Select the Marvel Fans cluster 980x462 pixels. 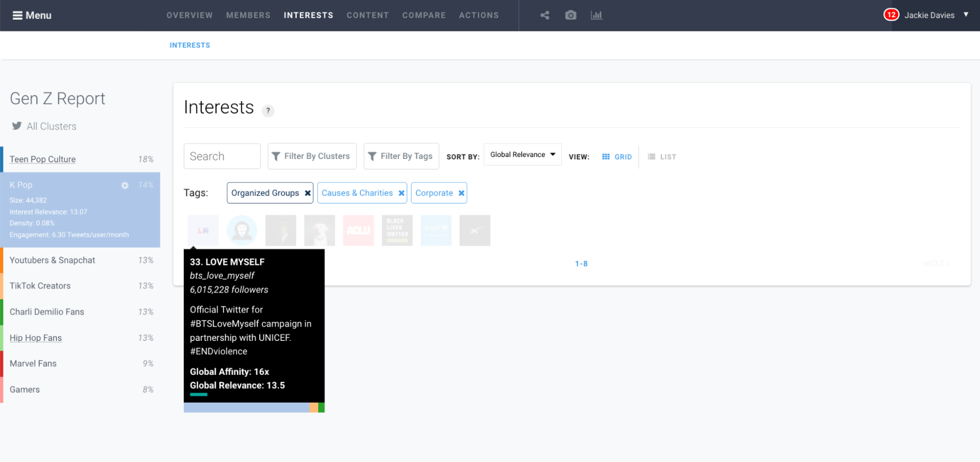(x=80, y=363)
